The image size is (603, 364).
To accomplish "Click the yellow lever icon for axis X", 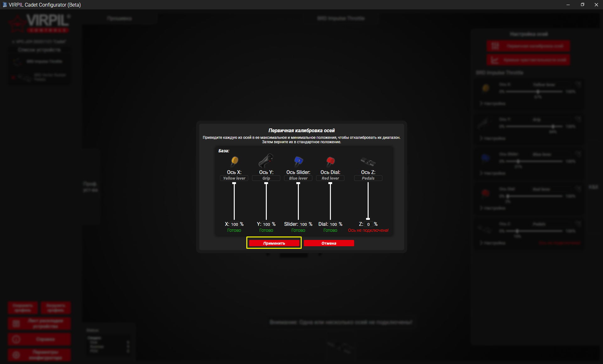I will (x=234, y=161).
